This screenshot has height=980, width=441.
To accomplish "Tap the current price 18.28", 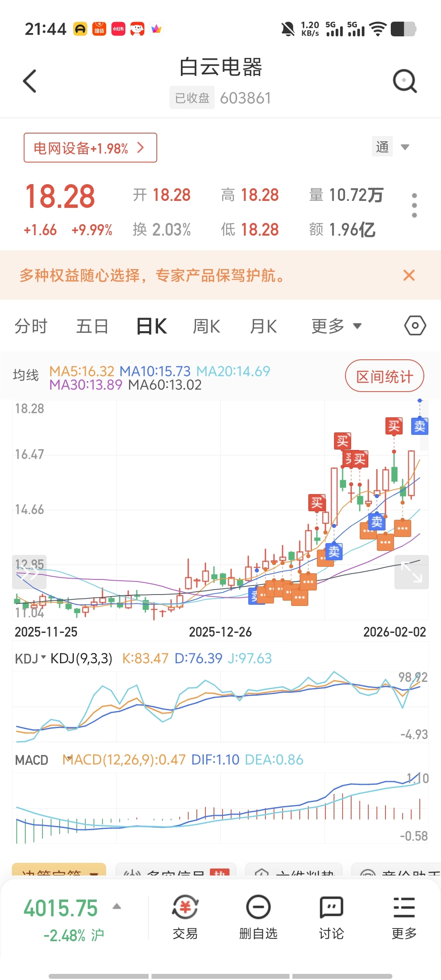I will [x=60, y=196].
